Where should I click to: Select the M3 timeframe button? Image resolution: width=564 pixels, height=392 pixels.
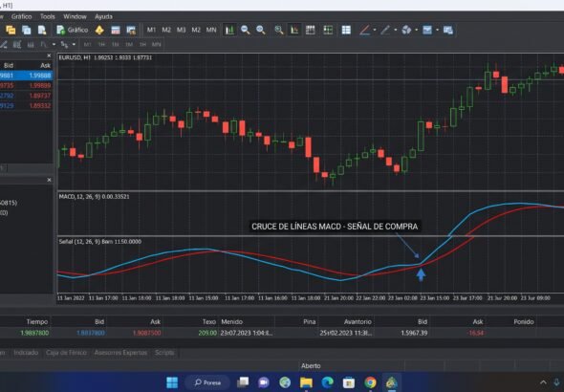(x=181, y=30)
